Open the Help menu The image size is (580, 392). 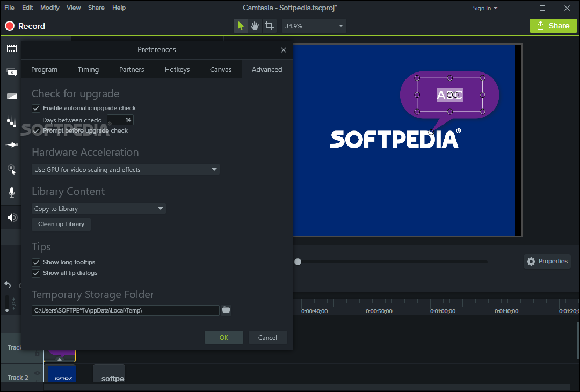pyautogui.click(x=119, y=8)
